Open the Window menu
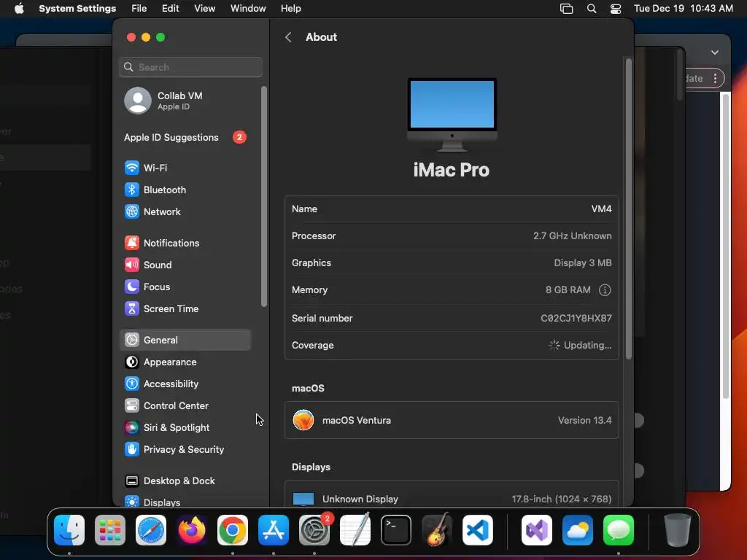 click(248, 9)
